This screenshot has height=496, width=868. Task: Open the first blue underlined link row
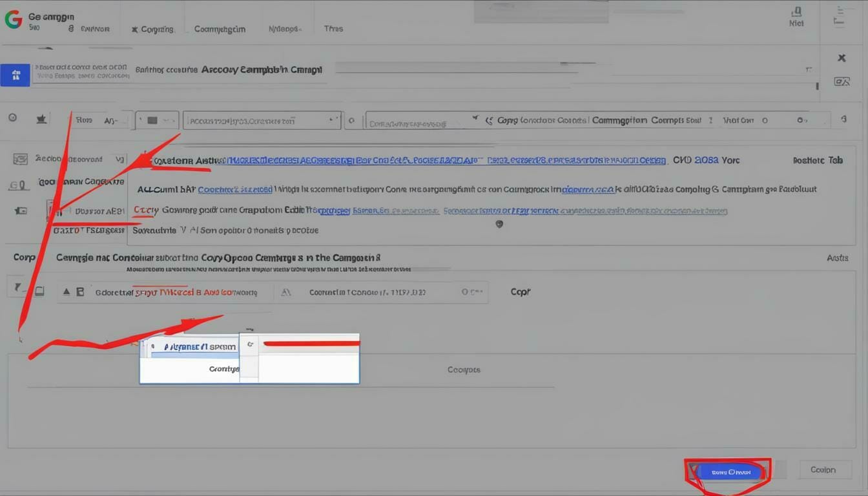click(x=446, y=161)
